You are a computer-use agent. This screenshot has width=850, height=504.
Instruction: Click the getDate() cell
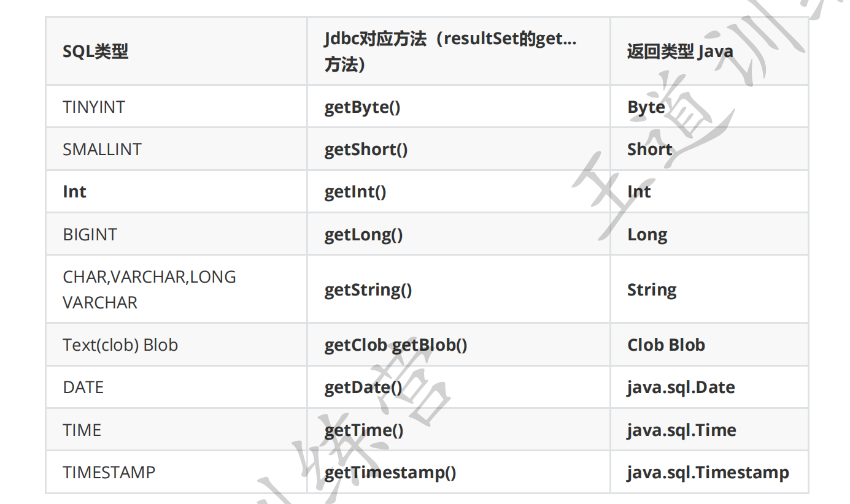tap(458, 387)
